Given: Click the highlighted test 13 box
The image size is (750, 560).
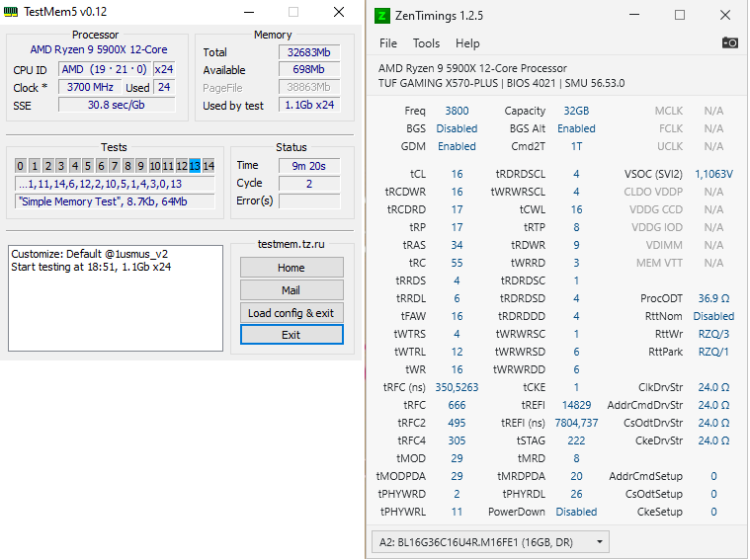Looking at the screenshot, I should pyautogui.click(x=195, y=166).
